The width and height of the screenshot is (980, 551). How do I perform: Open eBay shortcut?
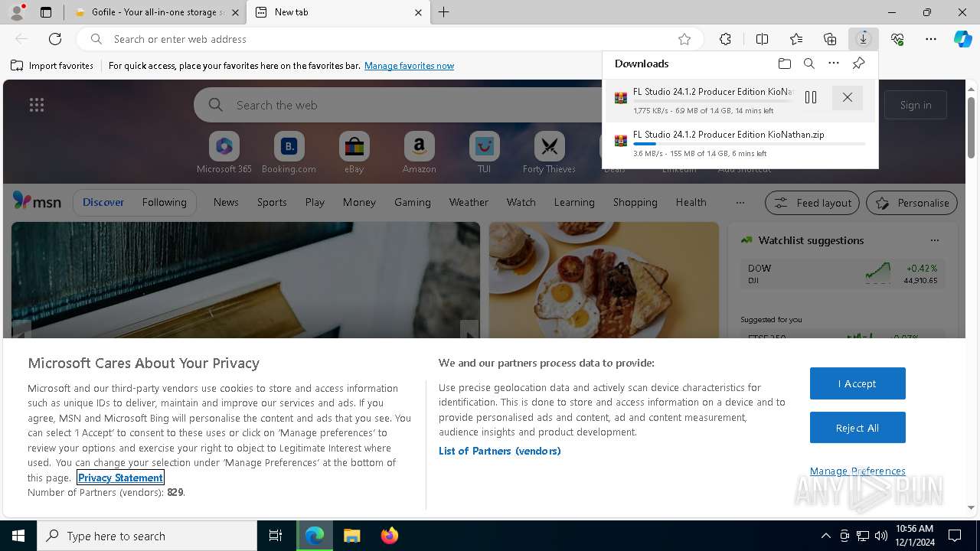click(354, 153)
